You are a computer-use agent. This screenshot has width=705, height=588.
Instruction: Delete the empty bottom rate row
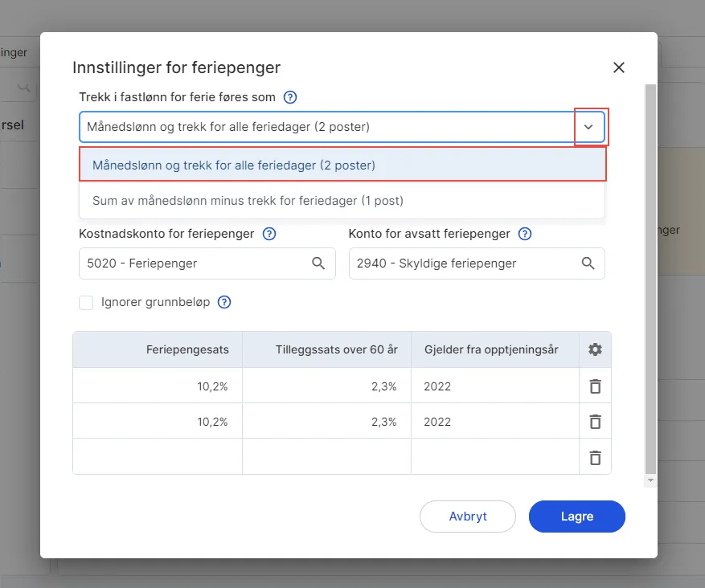click(595, 456)
